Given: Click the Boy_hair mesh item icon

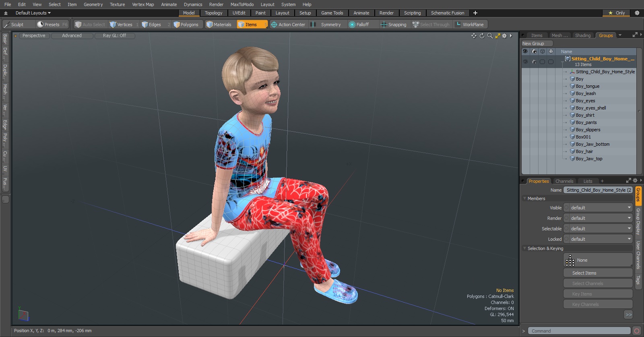Looking at the screenshot, I should click(x=572, y=151).
